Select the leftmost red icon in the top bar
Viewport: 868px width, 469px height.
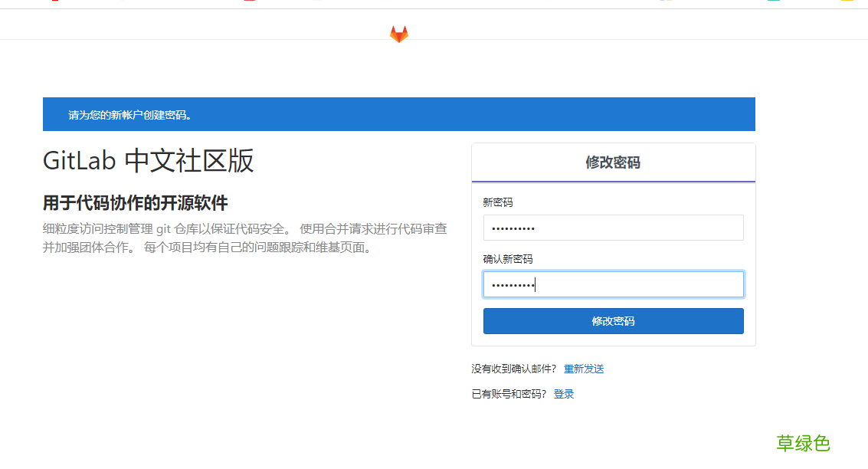coord(54,3)
